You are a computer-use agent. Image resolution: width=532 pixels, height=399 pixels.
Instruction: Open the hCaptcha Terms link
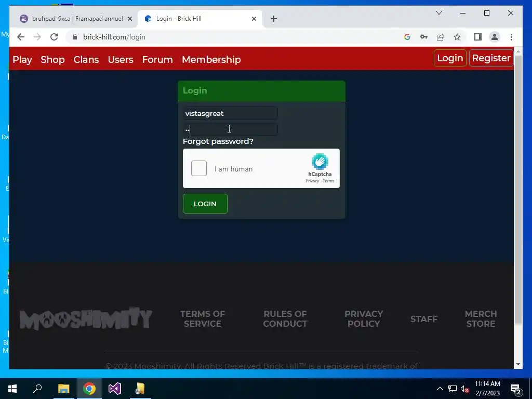point(328,181)
